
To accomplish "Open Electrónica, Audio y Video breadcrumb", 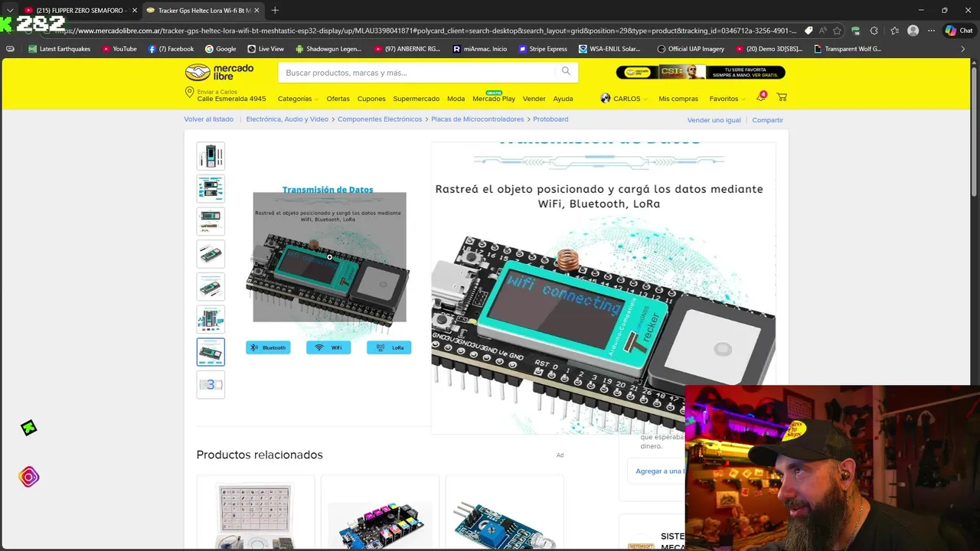I will (x=287, y=119).
